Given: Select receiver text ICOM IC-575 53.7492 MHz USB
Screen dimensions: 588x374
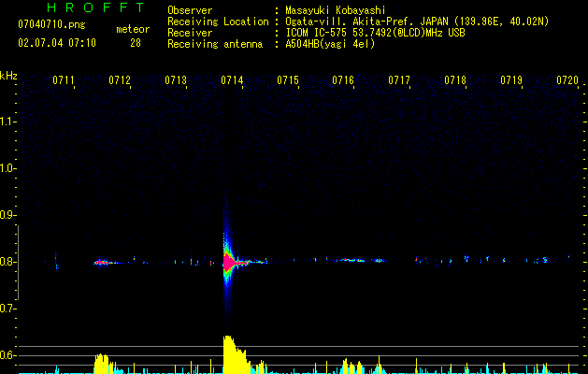Looking at the screenshot, I should 375,33.
